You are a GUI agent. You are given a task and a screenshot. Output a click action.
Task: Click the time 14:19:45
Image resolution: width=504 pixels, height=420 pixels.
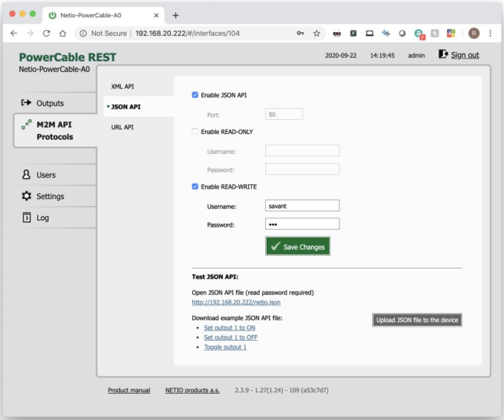click(382, 55)
